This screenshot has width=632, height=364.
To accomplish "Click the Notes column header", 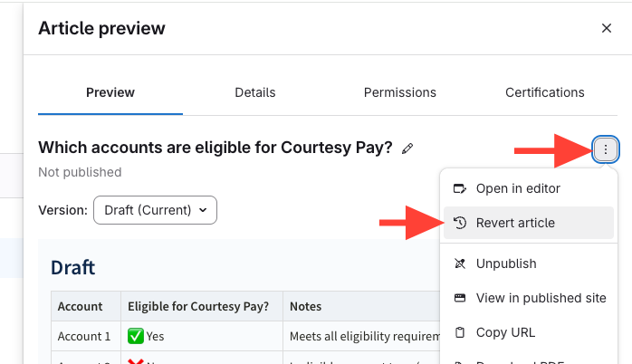I will tap(306, 307).
